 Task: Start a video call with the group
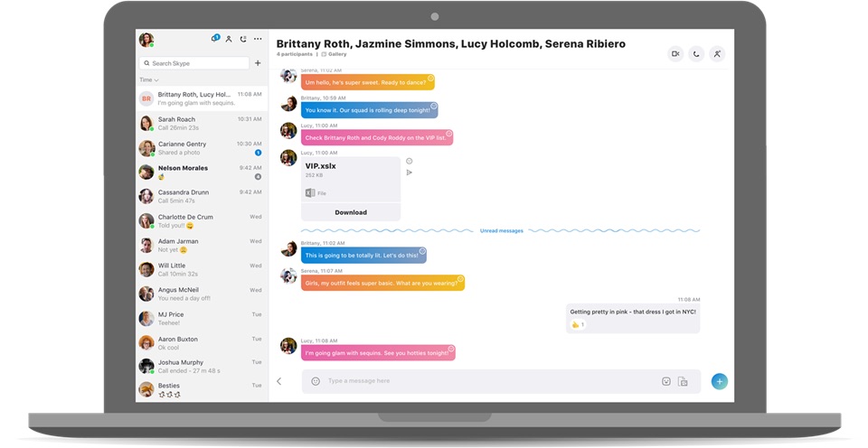tap(675, 53)
